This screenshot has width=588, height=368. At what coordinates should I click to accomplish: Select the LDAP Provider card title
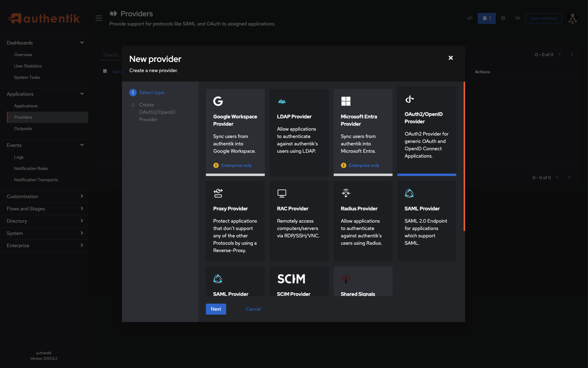(294, 117)
